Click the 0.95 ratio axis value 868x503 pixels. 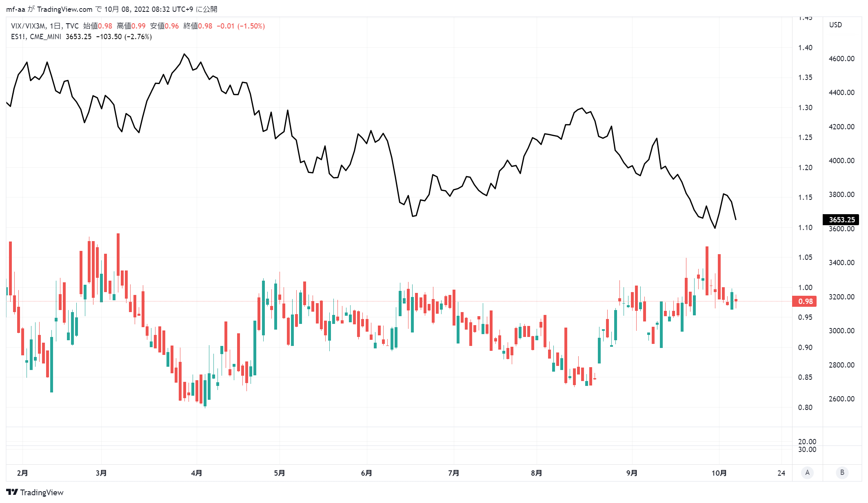[x=805, y=317]
